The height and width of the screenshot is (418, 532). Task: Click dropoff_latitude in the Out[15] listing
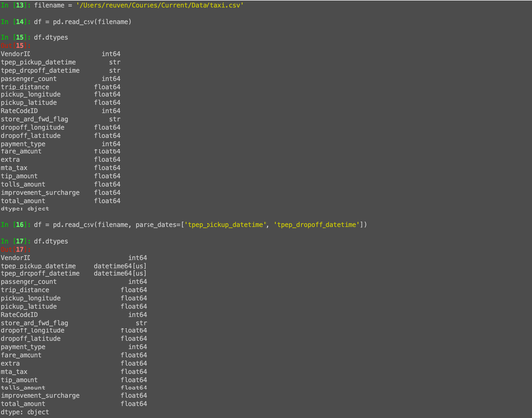click(30, 136)
